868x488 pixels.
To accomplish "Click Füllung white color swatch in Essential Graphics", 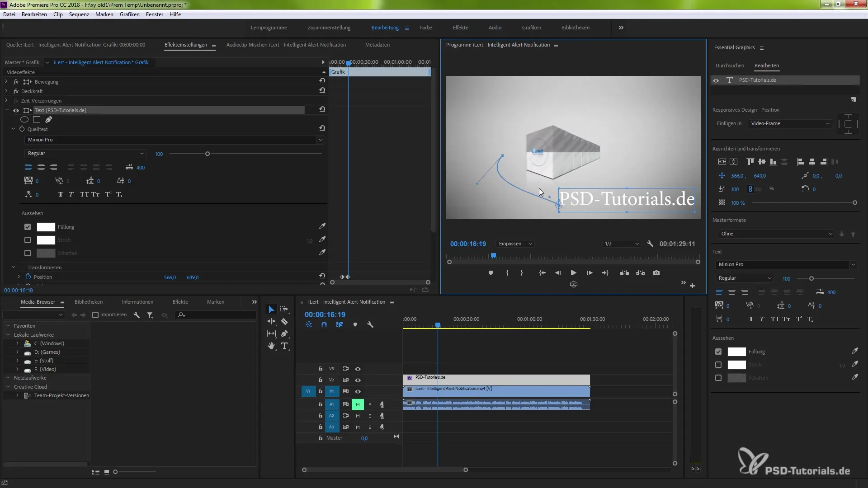I will click(736, 352).
